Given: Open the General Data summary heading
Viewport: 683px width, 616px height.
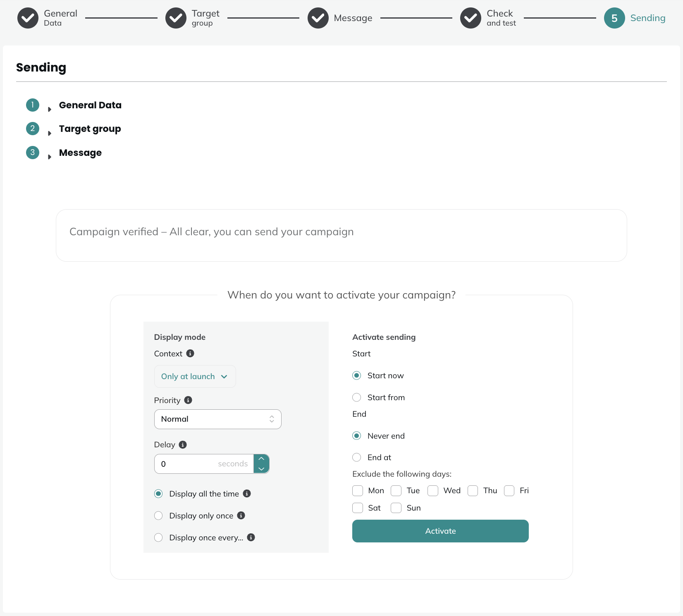Looking at the screenshot, I should tap(90, 105).
